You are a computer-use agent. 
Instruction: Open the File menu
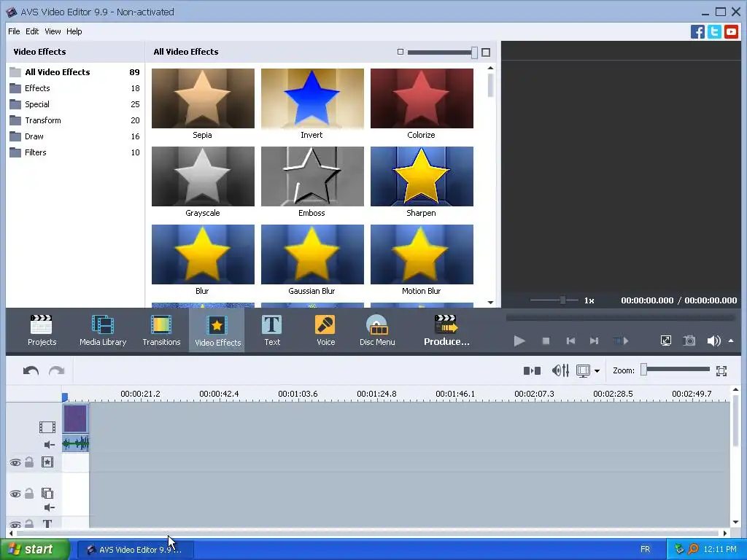pos(14,31)
